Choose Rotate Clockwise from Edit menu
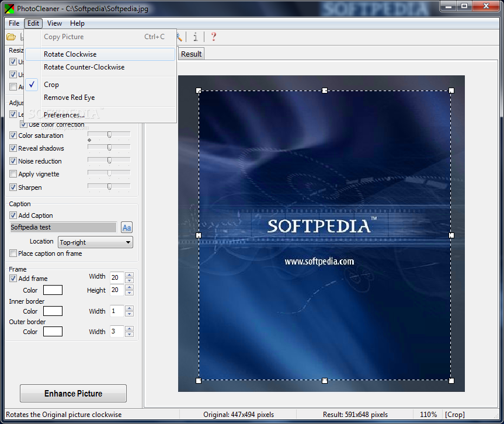Viewport: 504px width, 424px height. tap(100, 54)
